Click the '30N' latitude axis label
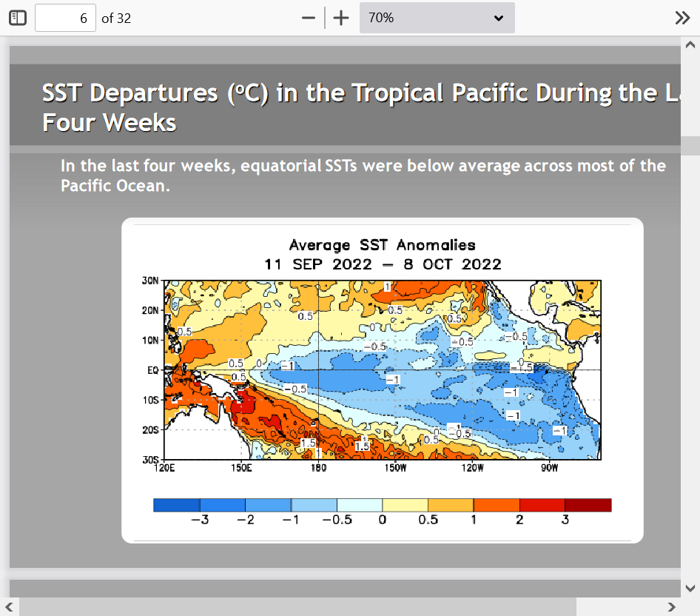This screenshot has width=700, height=616. [x=150, y=281]
